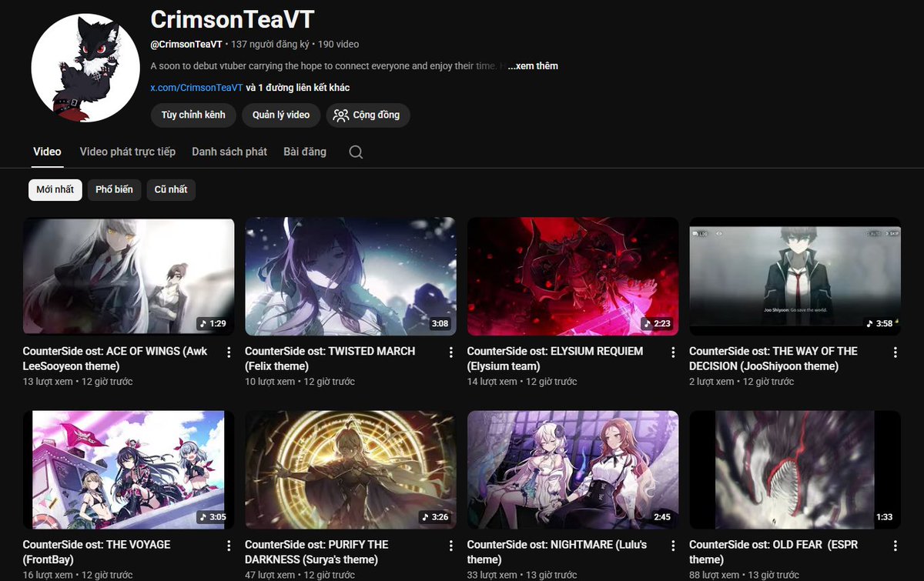Open title 'CounterSide ost: PURIFY THE DARKNESS'

click(x=316, y=552)
